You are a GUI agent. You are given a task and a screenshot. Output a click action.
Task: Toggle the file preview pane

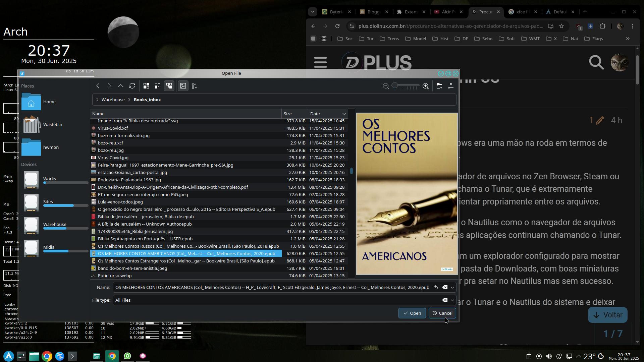(x=183, y=86)
